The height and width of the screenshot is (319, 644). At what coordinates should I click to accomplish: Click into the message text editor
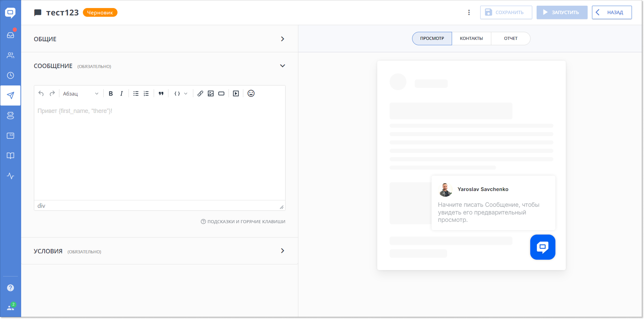coord(159,151)
